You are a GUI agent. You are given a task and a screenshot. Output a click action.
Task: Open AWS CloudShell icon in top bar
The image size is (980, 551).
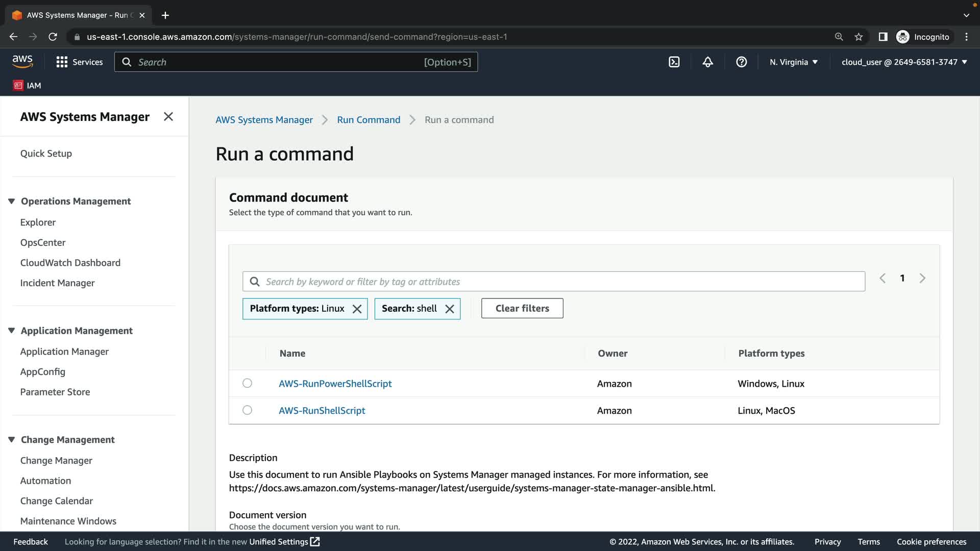(x=674, y=62)
